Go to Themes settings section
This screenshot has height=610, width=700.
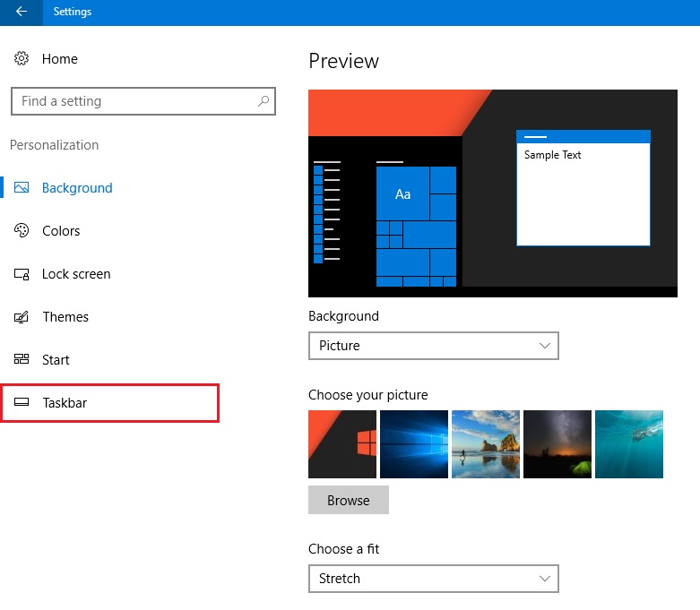(65, 317)
